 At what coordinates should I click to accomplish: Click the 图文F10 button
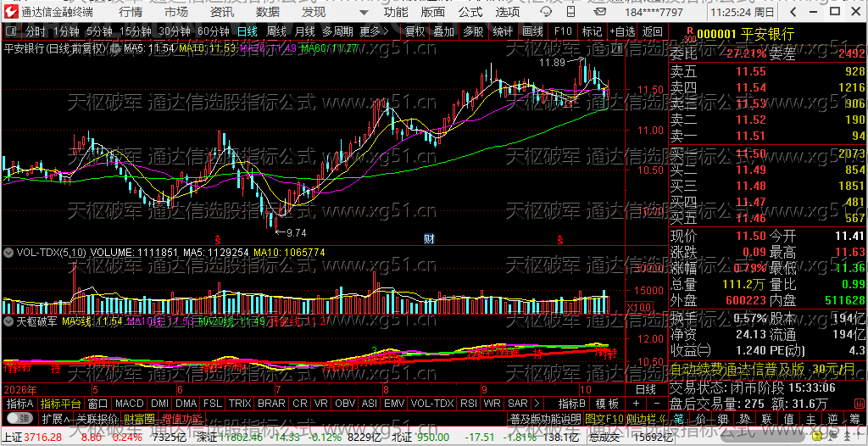[x=604, y=418]
